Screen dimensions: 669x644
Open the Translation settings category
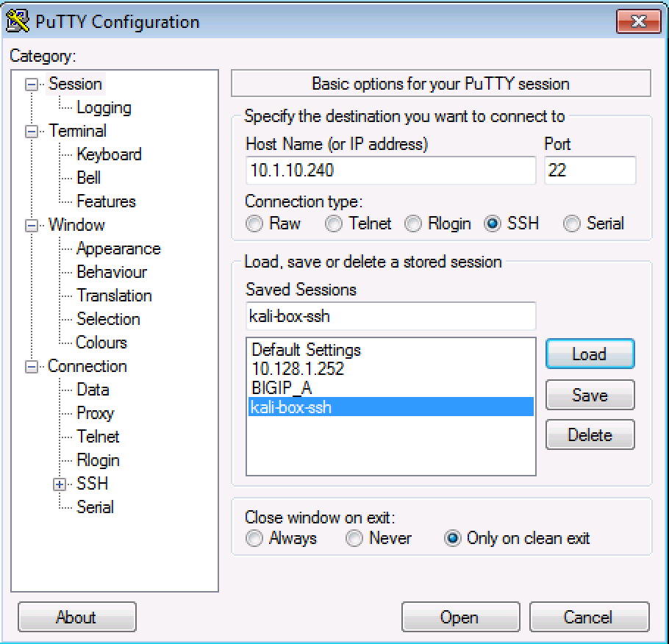114,296
